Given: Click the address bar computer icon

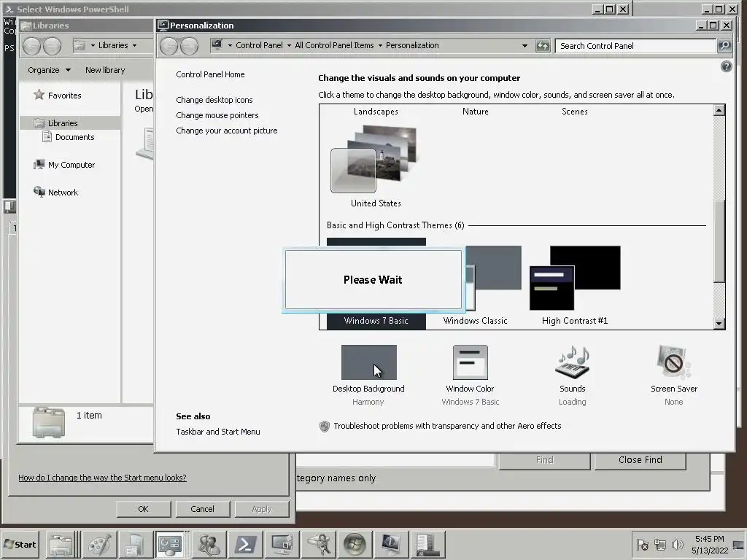Looking at the screenshot, I should coord(217,44).
